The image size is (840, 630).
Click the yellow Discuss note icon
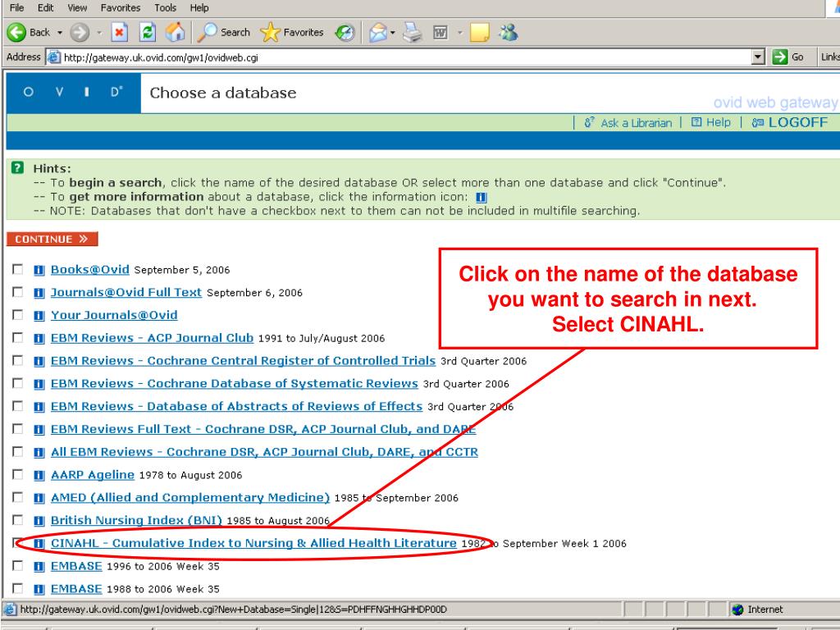479,33
